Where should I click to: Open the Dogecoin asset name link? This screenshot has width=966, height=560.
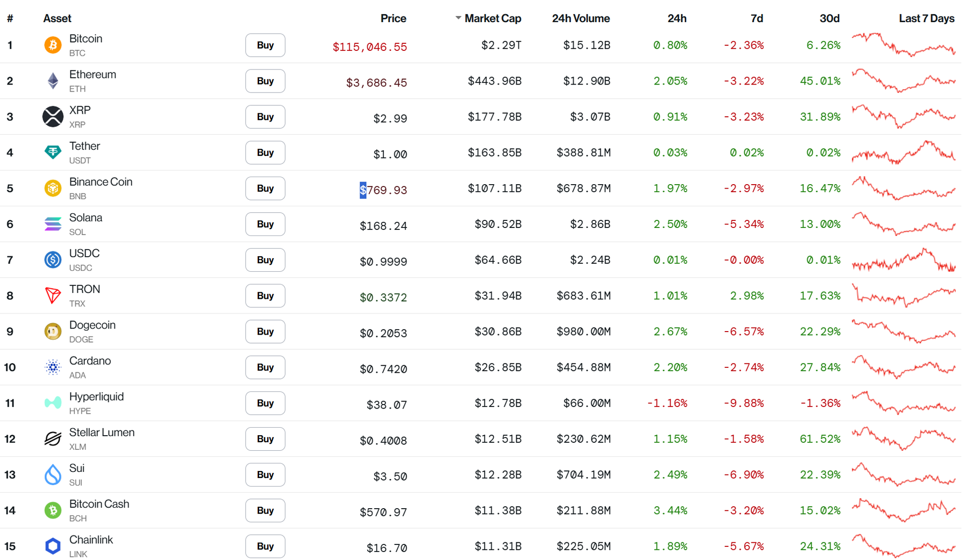92,325
